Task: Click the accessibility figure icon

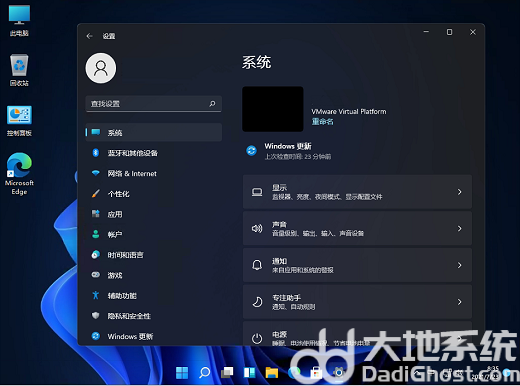Action: coord(96,295)
